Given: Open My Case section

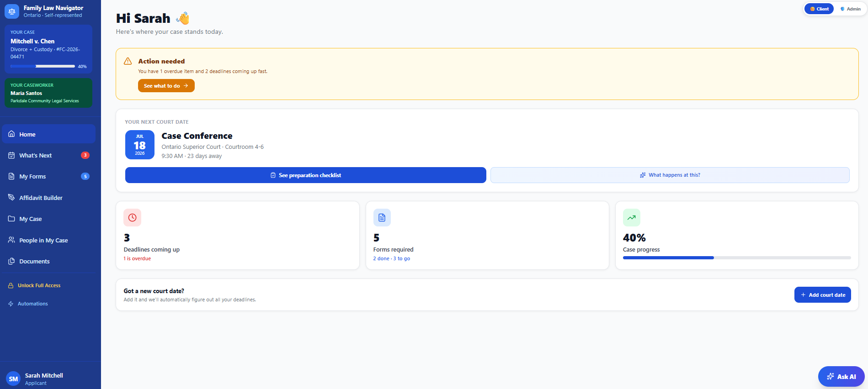Looking at the screenshot, I should click(48, 219).
